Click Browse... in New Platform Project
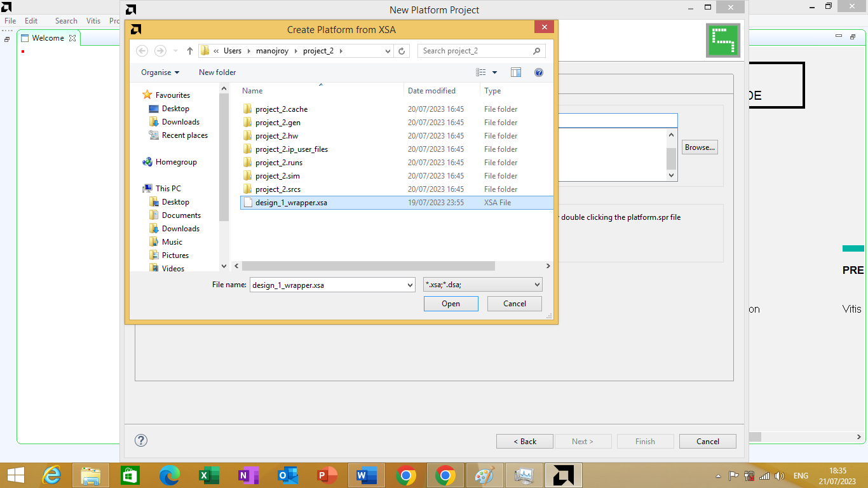Screen dimensions: 868x488 click(700, 147)
